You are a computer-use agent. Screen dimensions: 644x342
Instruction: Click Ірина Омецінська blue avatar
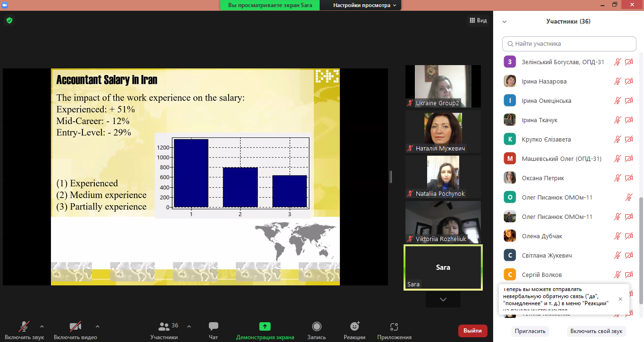pos(510,100)
